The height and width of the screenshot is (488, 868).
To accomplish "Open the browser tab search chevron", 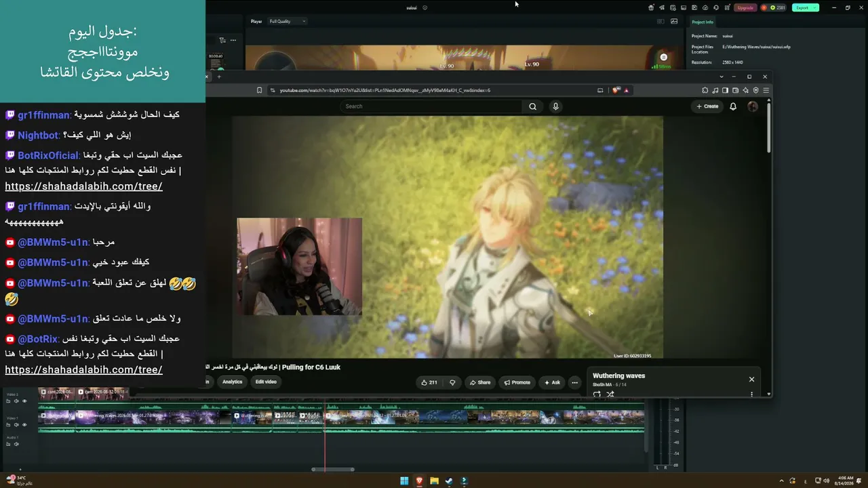I will 722,77.
